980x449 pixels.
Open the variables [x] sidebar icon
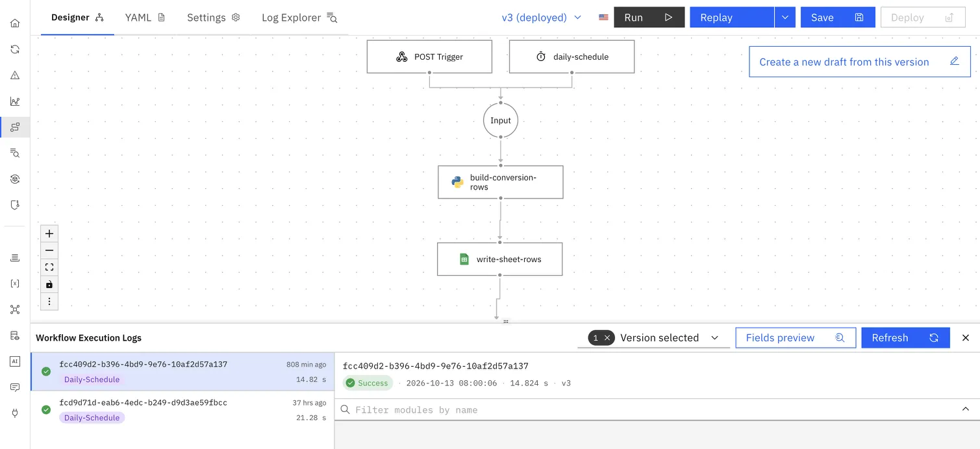(x=15, y=284)
